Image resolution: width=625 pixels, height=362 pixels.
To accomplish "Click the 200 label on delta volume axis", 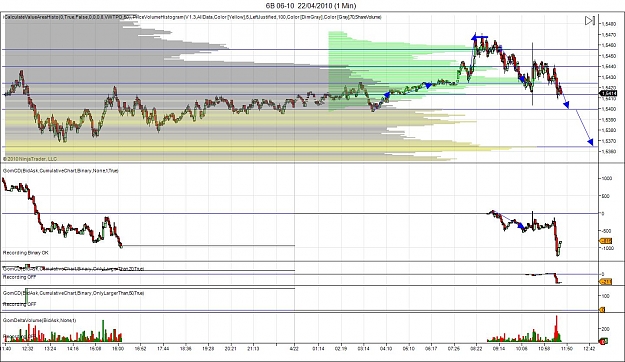I will pyautogui.click(x=605, y=329).
